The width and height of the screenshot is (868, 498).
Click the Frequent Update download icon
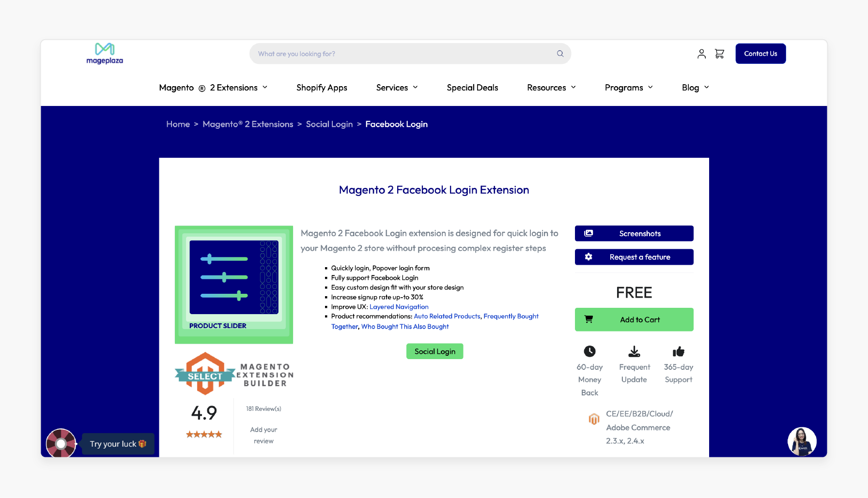tap(634, 351)
